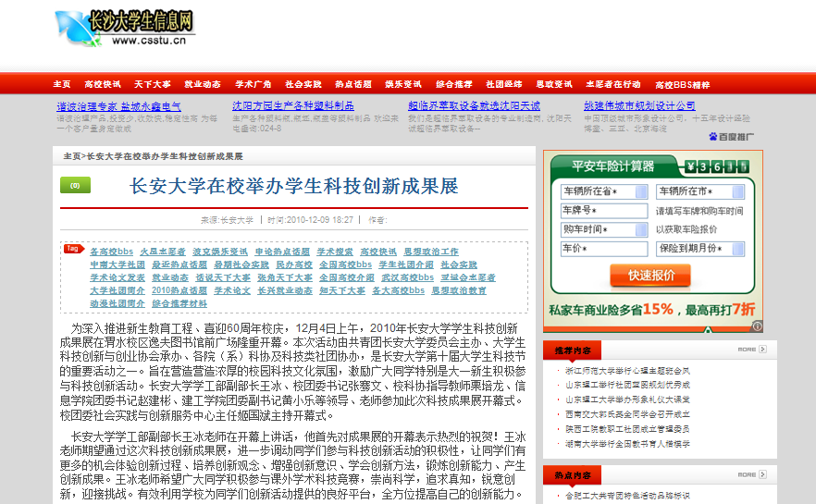Click the 长沙大学生信息网 site logo
Image resolution: width=816 pixels, height=504 pixels.
(x=125, y=28)
